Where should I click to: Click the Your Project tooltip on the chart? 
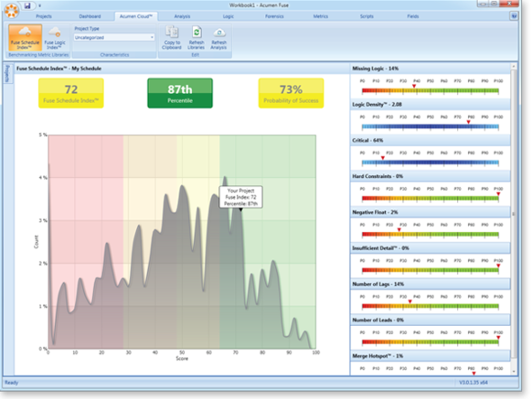240,197
